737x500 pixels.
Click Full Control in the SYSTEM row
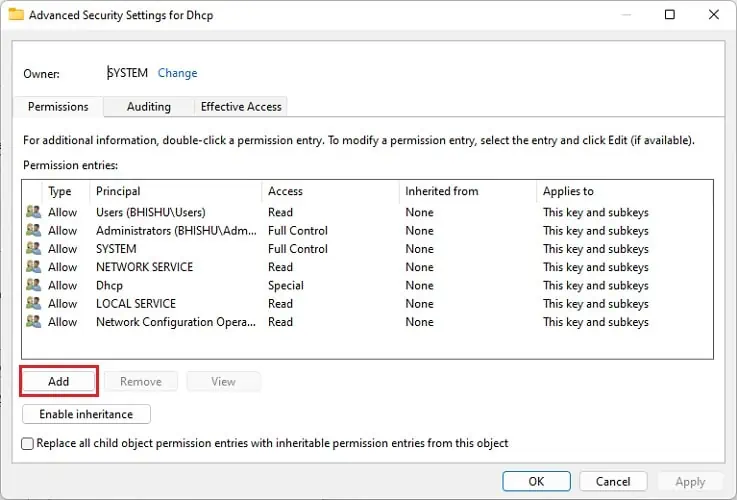click(x=298, y=249)
